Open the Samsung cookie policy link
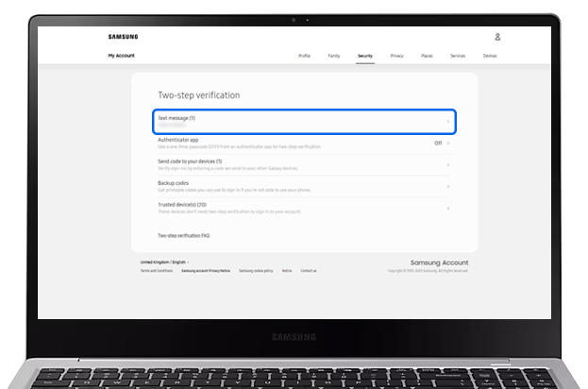The image size is (588, 389). click(x=256, y=270)
